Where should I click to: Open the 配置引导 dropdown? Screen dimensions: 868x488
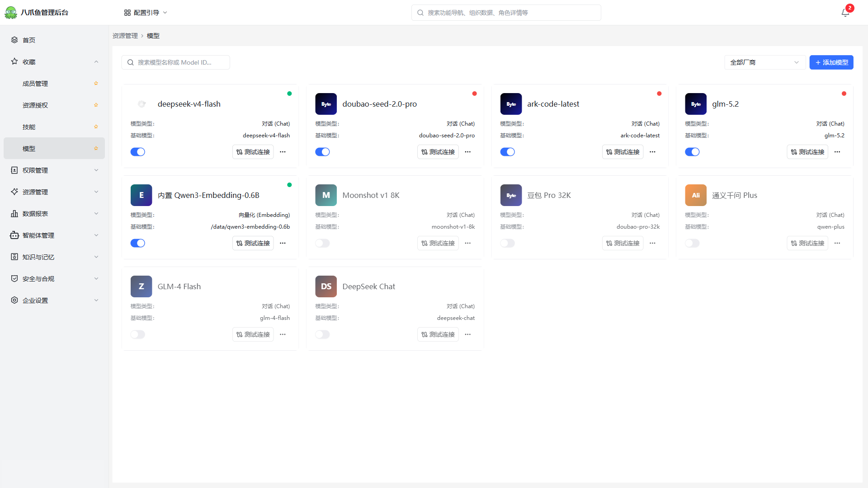tap(146, 13)
